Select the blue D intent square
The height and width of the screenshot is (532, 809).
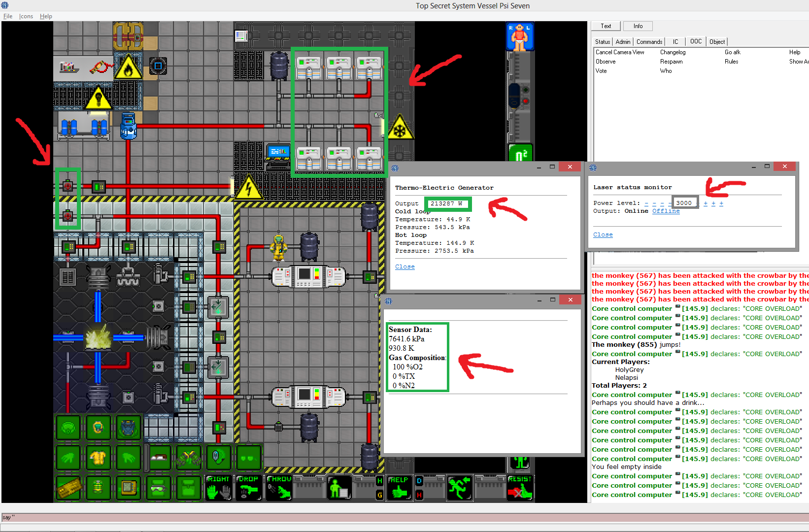pos(419,480)
